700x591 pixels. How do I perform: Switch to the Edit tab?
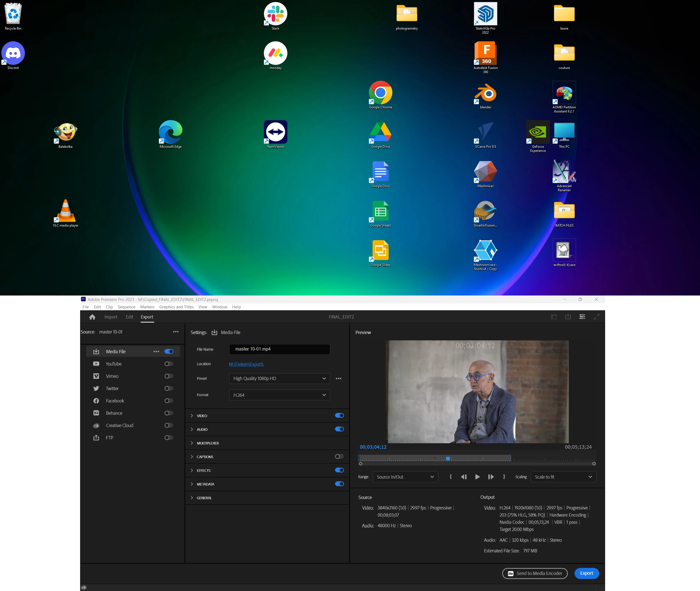click(129, 317)
